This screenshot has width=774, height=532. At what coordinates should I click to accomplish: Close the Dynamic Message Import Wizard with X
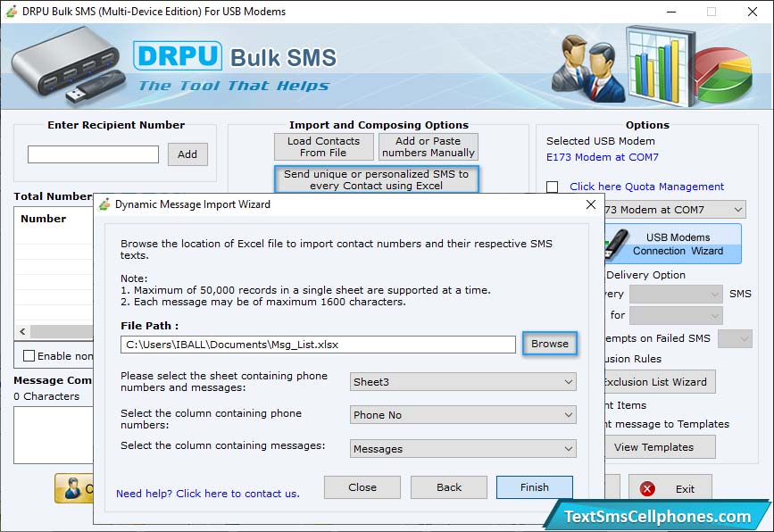coord(591,204)
